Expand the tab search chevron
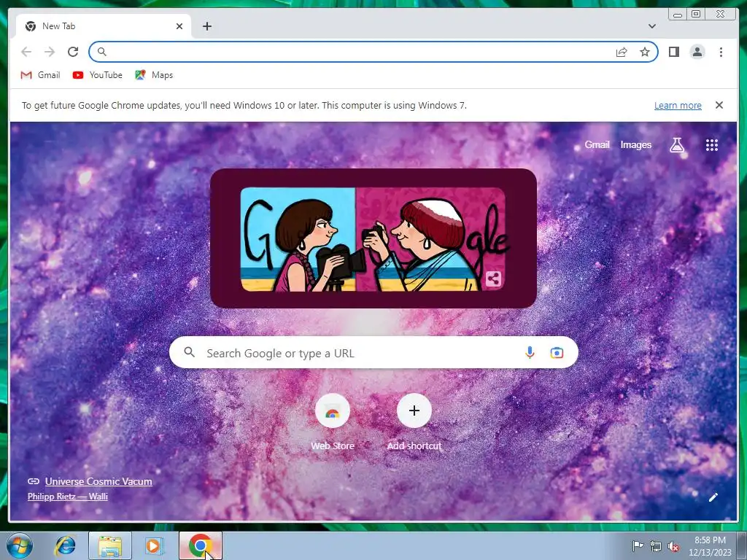This screenshot has height=560, width=747. (651, 26)
